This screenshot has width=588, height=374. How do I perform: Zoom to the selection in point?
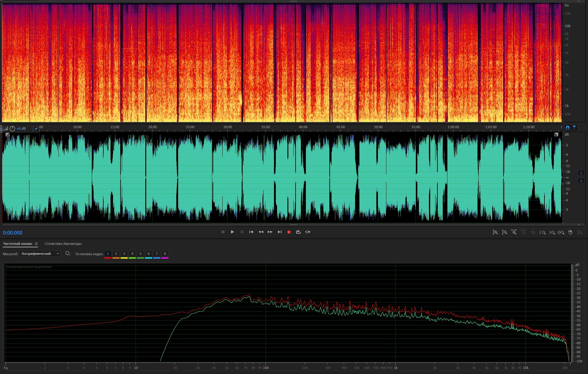pyautogui.click(x=543, y=232)
